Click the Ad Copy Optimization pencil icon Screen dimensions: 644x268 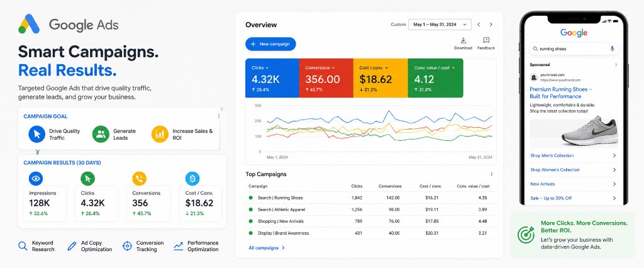pyautogui.click(x=72, y=246)
